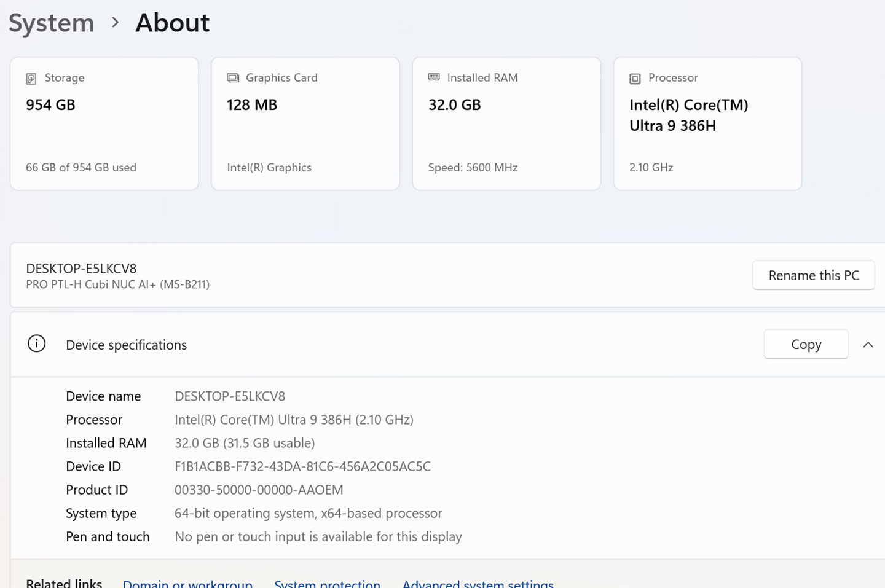
Task: Click the Device specifications info icon
Action: pos(36,344)
